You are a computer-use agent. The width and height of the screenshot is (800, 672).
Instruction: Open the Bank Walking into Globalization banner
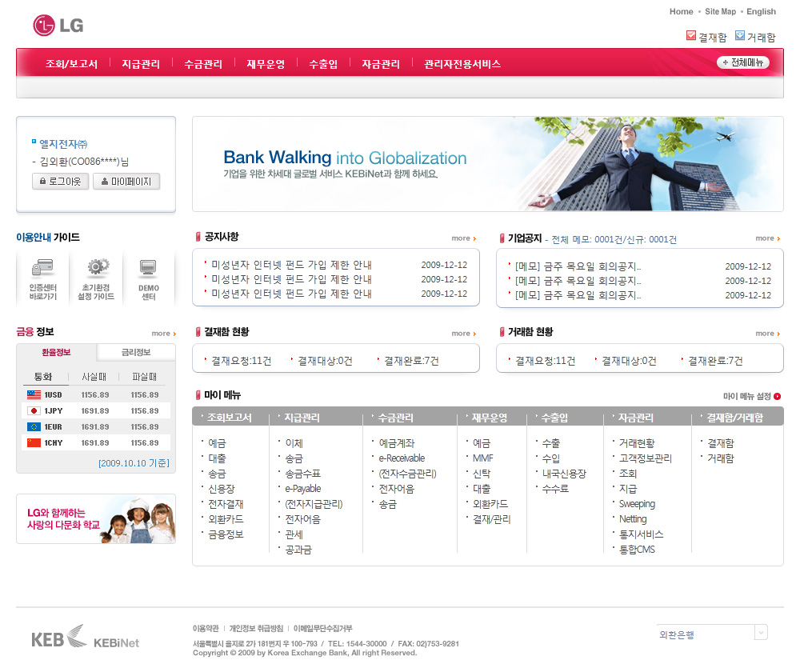[487, 164]
